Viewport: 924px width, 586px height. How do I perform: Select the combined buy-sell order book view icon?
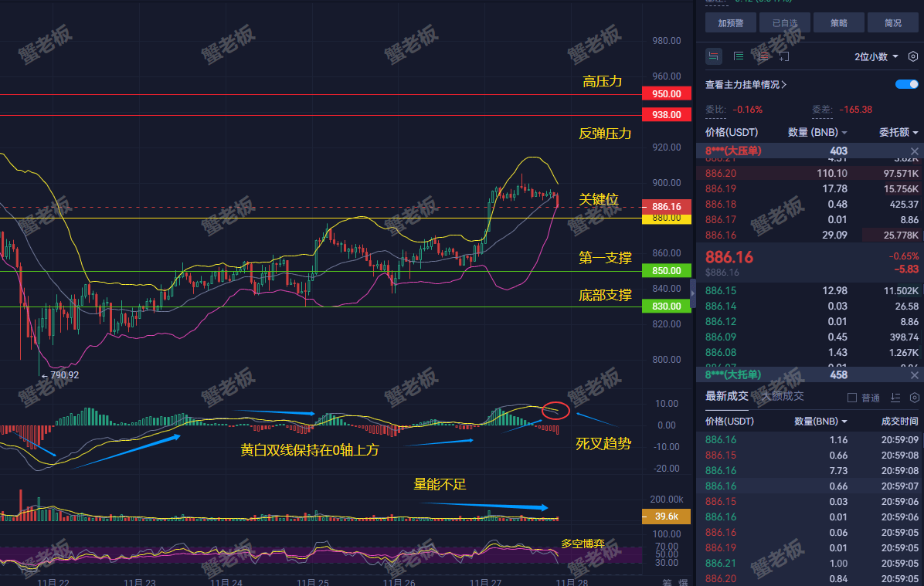tap(714, 56)
